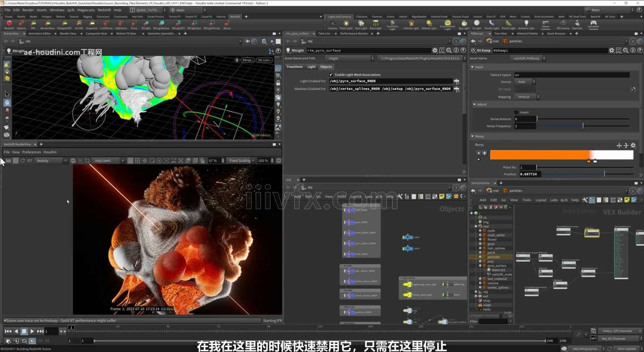Open the Mapping dropdown set to Vertical

[526, 97]
